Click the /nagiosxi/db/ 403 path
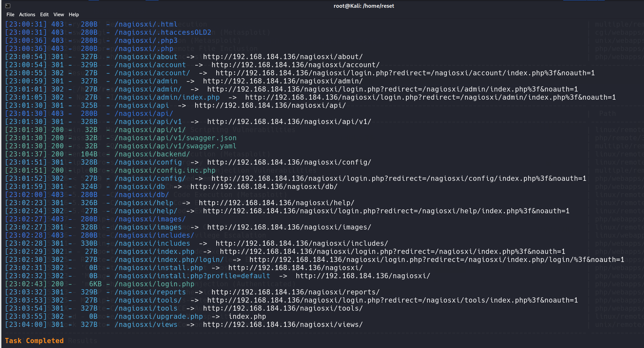The width and height of the screenshot is (644, 348). 142,195
